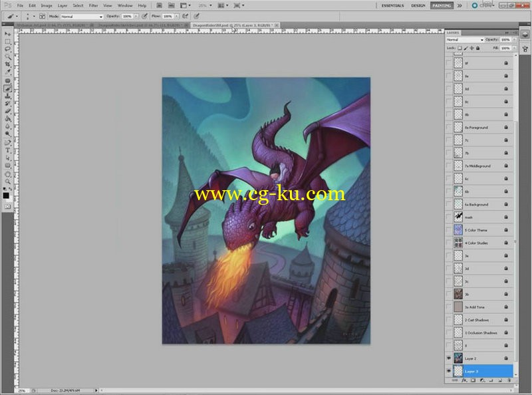The width and height of the screenshot is (532, 395).
Task: Select the Blur tool
Action: point(7,126)
